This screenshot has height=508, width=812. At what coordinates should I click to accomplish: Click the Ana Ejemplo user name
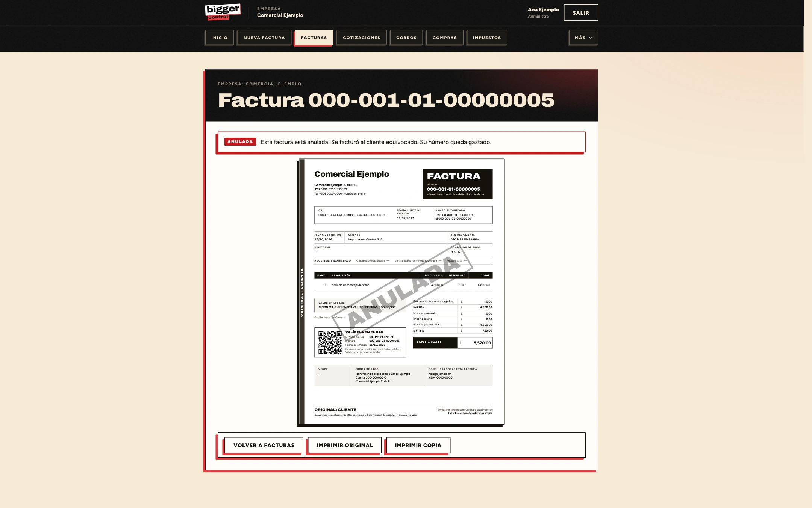[543, 10]
